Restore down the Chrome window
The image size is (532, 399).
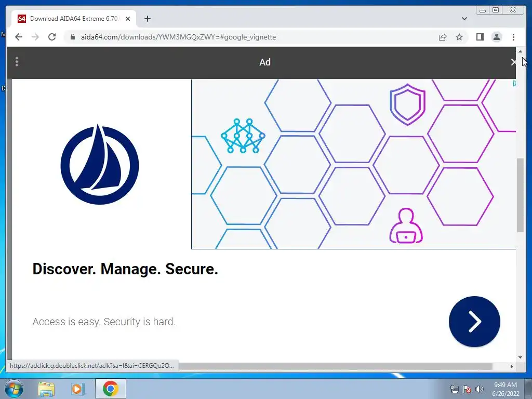click(496, 10)
